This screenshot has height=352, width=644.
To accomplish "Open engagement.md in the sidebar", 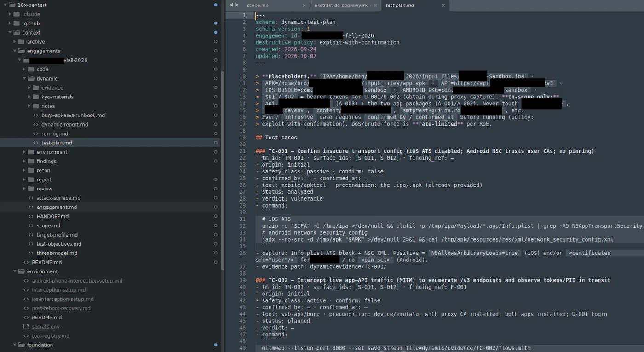I will [x=57, y=208].
